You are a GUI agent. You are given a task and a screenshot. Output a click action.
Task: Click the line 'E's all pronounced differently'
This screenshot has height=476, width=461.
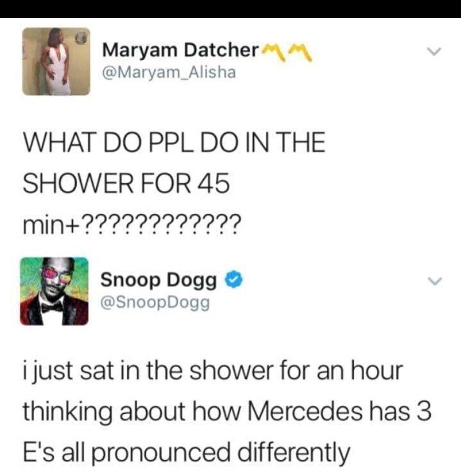point(187,453)
